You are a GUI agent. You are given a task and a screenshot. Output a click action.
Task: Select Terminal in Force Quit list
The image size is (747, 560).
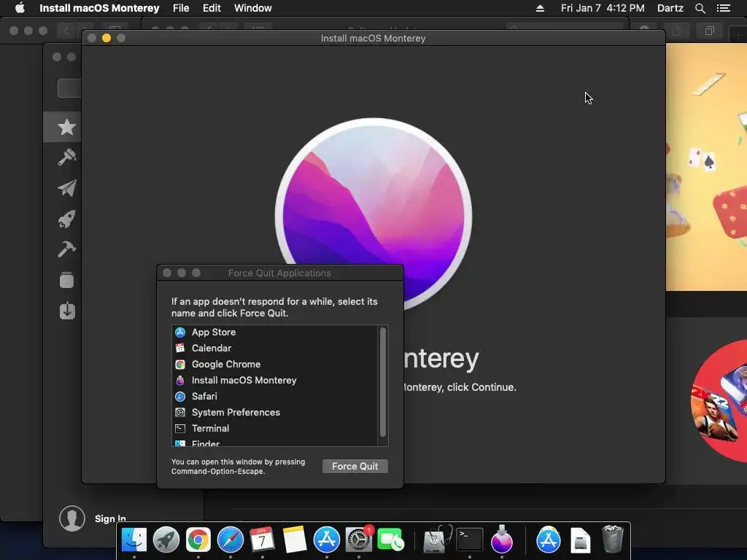click(x=275, y=429)
